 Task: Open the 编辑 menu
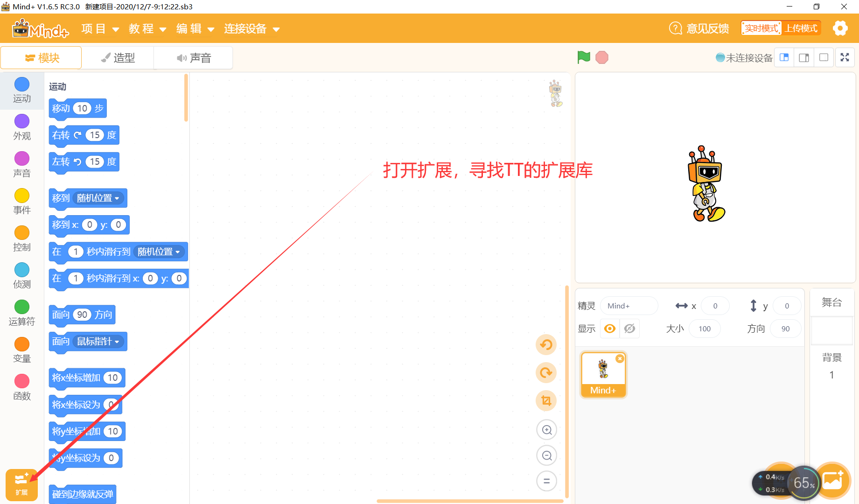tap(195, 29)
